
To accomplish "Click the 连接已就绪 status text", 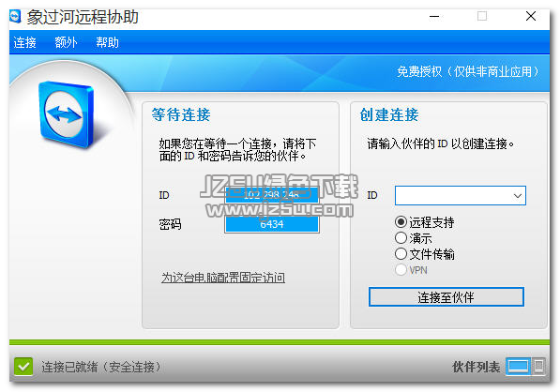I will (x=101, y=367).
